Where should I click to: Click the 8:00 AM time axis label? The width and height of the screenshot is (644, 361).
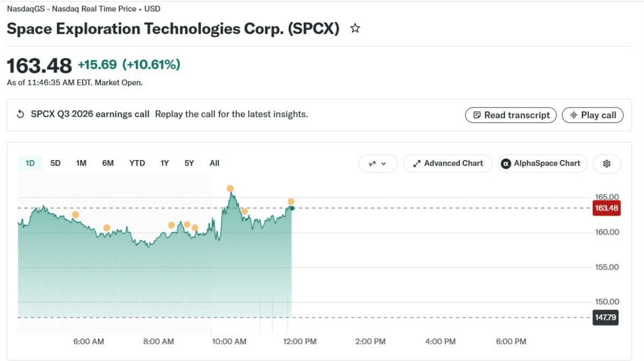[159, 341]
